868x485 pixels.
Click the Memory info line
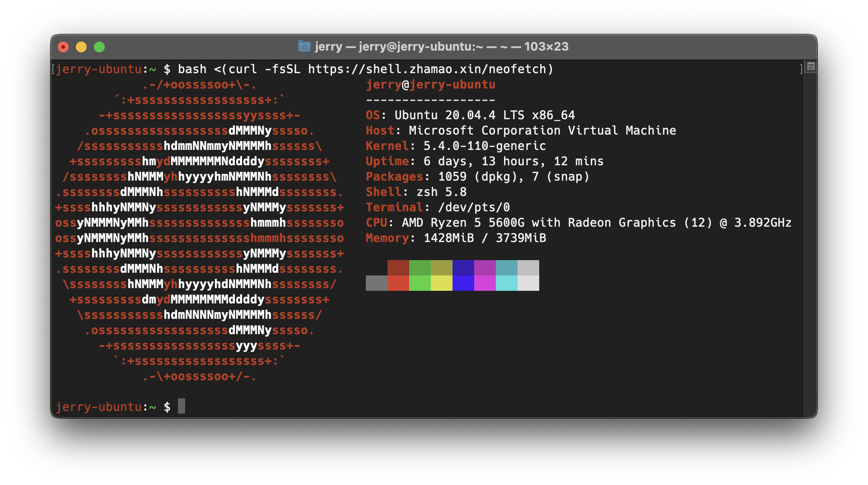[x=456, y=238]
